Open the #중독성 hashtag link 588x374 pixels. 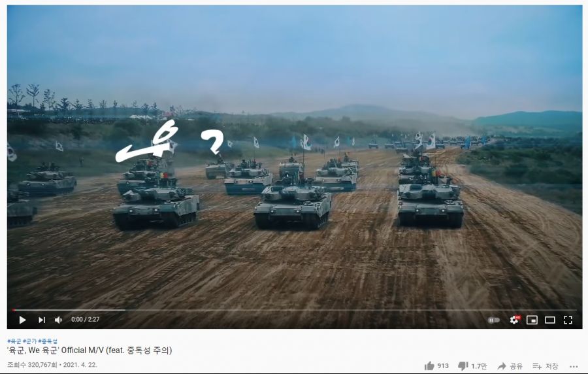pyautogui.click(x=48, y=341)
